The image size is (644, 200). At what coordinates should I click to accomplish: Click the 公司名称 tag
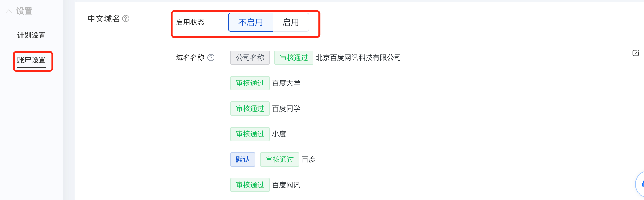250,58
